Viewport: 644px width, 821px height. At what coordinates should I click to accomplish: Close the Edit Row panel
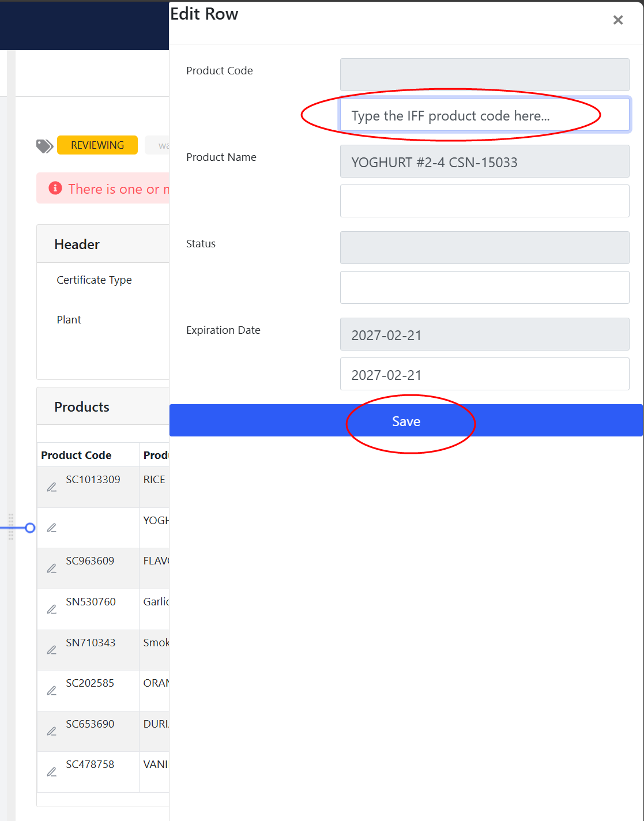[618, 20]
